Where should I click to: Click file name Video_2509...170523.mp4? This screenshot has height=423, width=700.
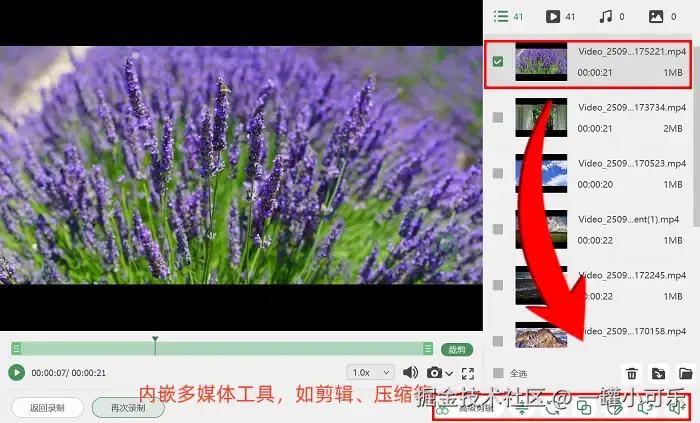pos(632,163)
